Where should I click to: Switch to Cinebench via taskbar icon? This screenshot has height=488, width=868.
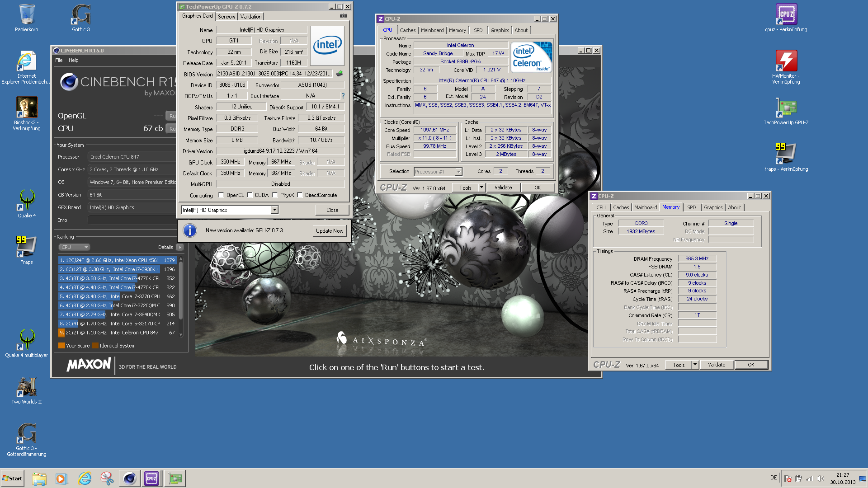[x=130, y=479]
